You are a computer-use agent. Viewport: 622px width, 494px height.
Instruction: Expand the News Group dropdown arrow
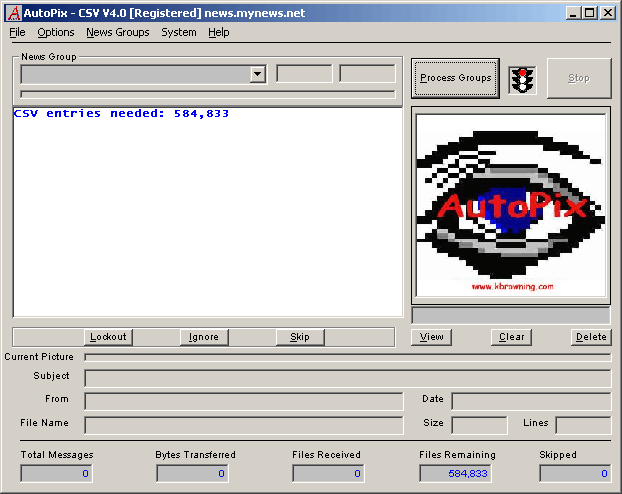pos(258,74)
